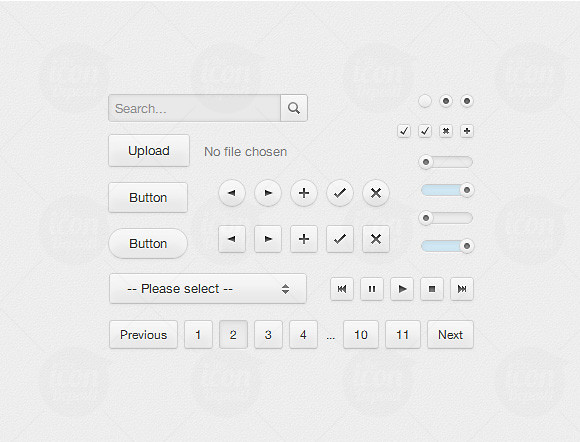The image size is (580, 442).
Task: Click the Upload button
Action: pos(149,151)
